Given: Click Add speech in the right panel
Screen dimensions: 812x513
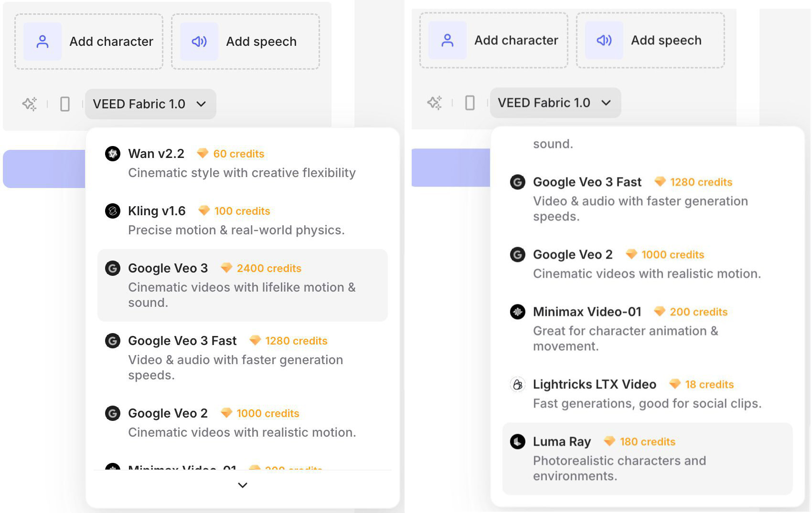Looking at the screenshot, I should (x=651, y=40).
